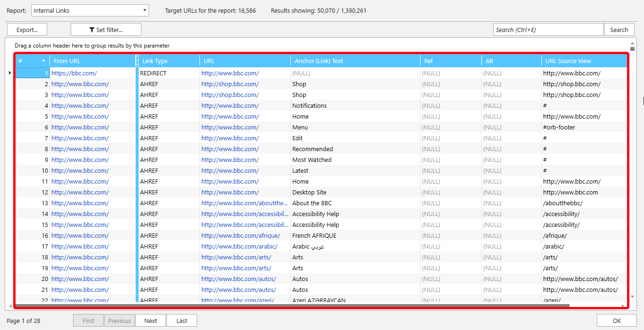Viewport: 644px width, 330px height.
Task: Confirm with the OK button
Action: [617, 321]
